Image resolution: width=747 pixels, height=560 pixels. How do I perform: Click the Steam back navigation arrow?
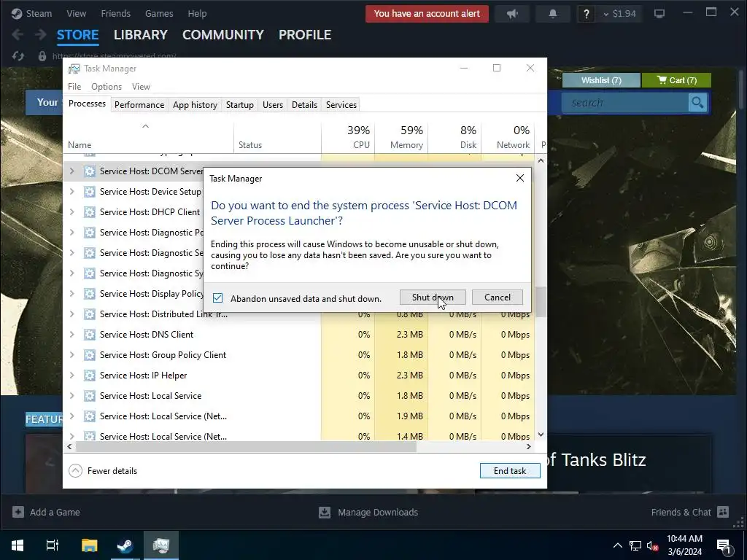18,35
